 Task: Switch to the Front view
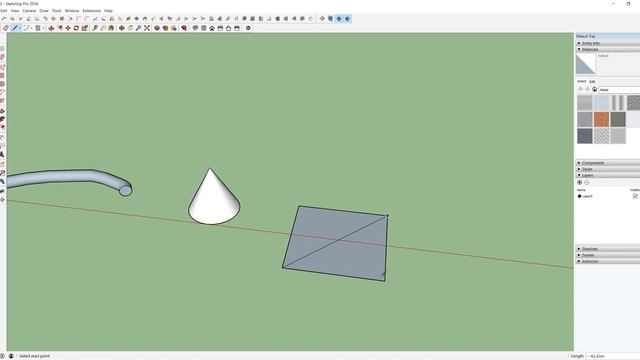[x=212, y=28]
